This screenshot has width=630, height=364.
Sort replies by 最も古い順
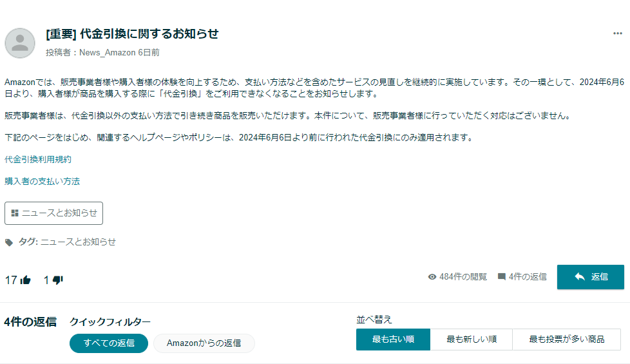point(393,340)
